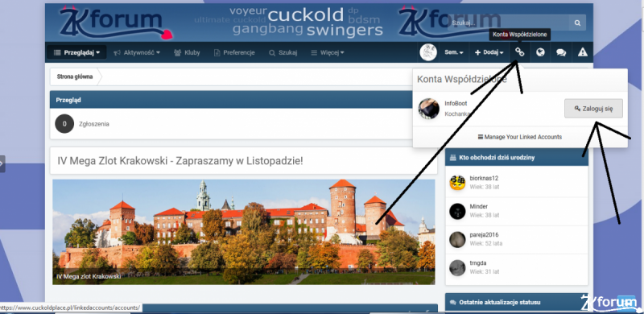The width and height of the screenshot is (644, 314).
Task: Click the search magnifier button
Action: [577, 23]
